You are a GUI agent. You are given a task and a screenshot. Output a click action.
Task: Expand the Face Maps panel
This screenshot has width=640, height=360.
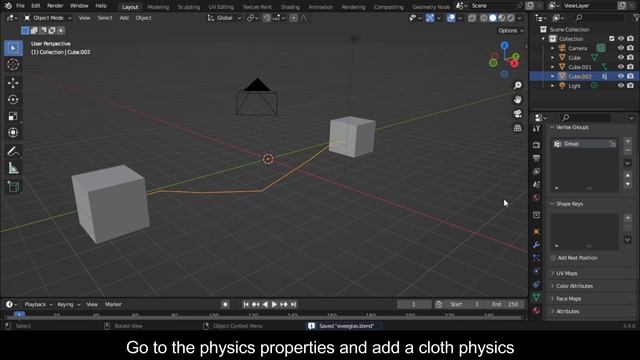click(568, 299)
